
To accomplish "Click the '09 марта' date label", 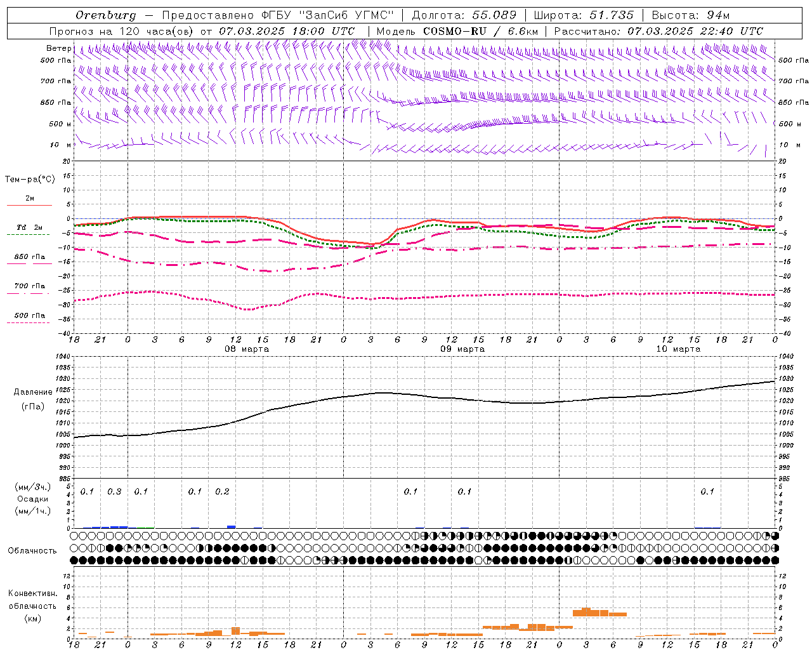I will (x=462, y=349).
